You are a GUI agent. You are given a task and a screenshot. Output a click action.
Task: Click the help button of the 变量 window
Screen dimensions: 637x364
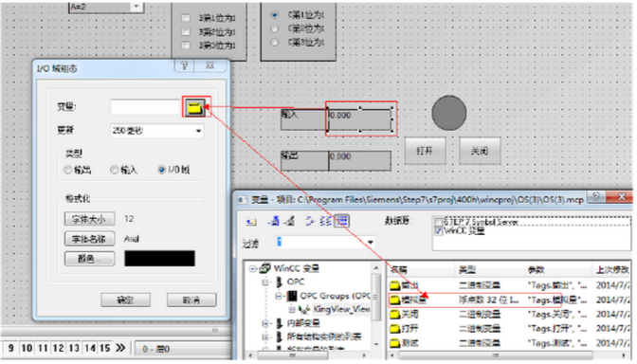coord(596,196)
